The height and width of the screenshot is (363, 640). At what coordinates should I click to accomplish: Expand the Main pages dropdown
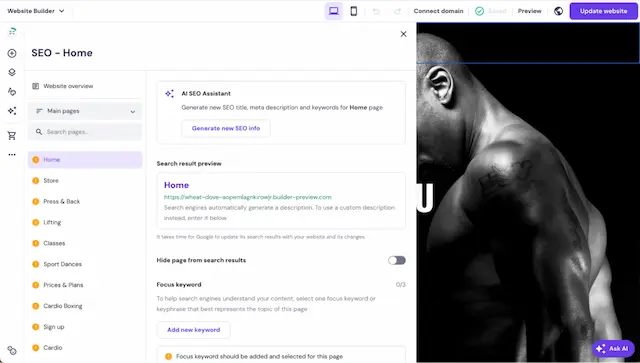(85, 111)
